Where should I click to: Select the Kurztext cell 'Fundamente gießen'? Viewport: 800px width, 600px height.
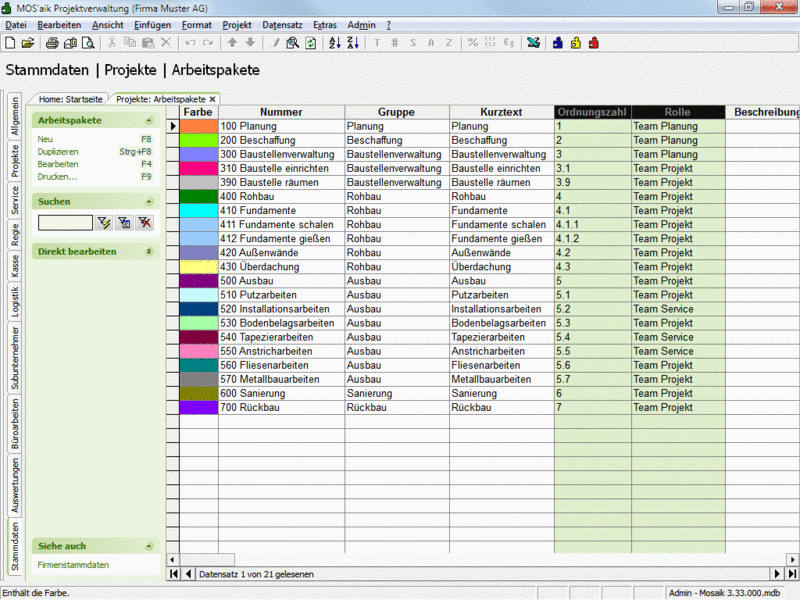click(501, 239)
